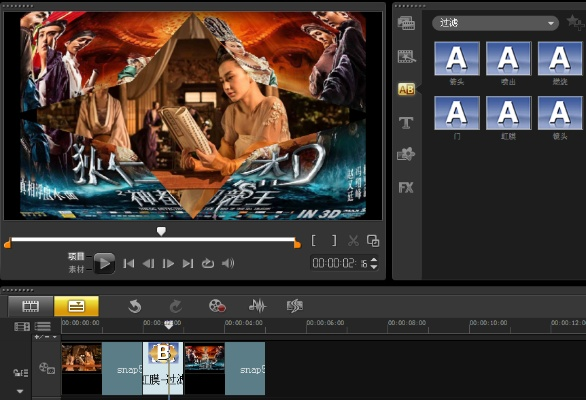This screenshot has width=586, height=400.
Task: Select the last snap clip on timeline
Action: pyautogui.click(x=245, y=369)
